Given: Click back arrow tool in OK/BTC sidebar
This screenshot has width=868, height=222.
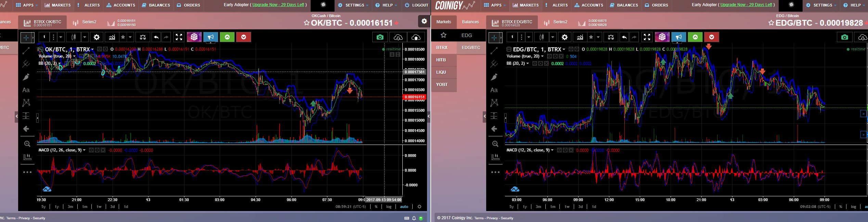Looking at the screenshot, I should coord(26,129).
